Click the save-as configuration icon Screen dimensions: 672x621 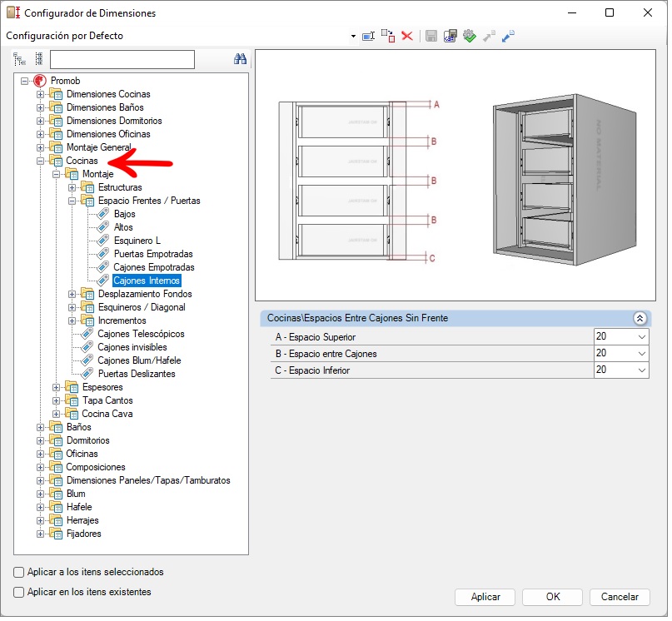[450, 36]
